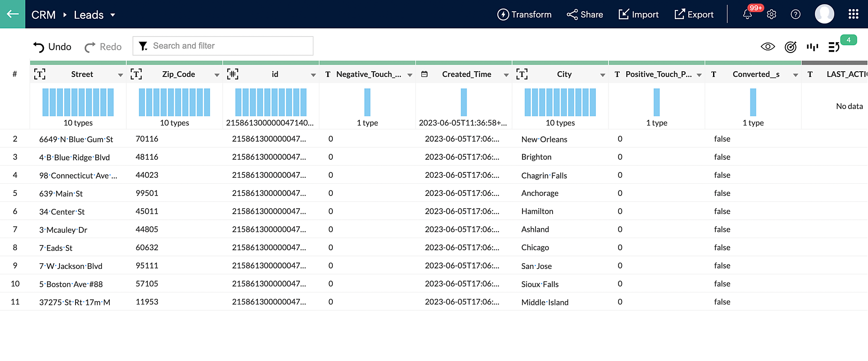Open the Transform menu
Viewport: 868px width, 361px height.
coord(524,15)
